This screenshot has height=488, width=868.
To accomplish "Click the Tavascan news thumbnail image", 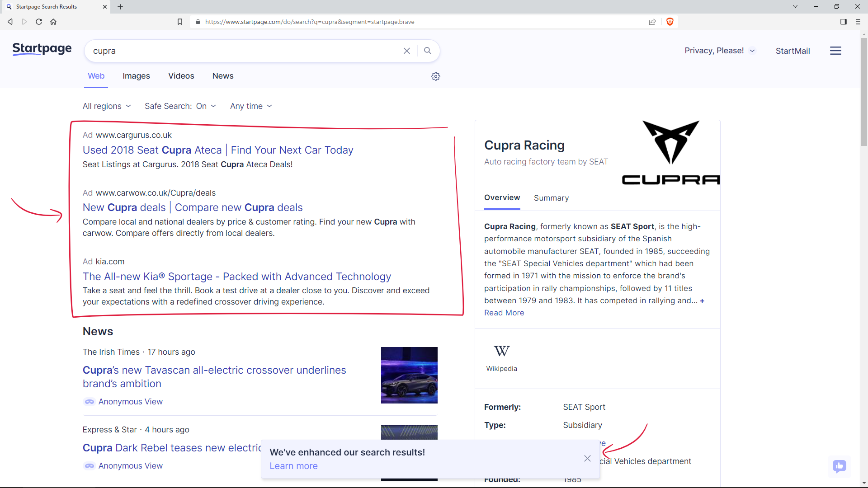I will pyautogui.click(x=409, y=375).
